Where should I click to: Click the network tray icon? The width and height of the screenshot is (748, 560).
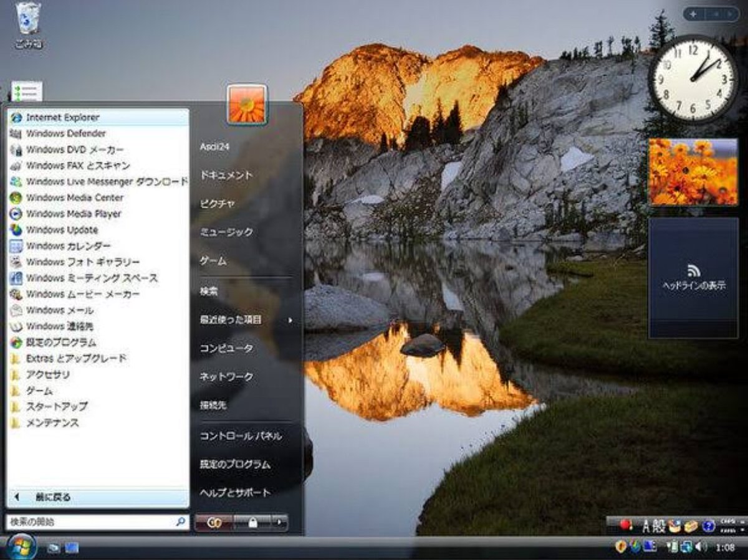point(686,547)
